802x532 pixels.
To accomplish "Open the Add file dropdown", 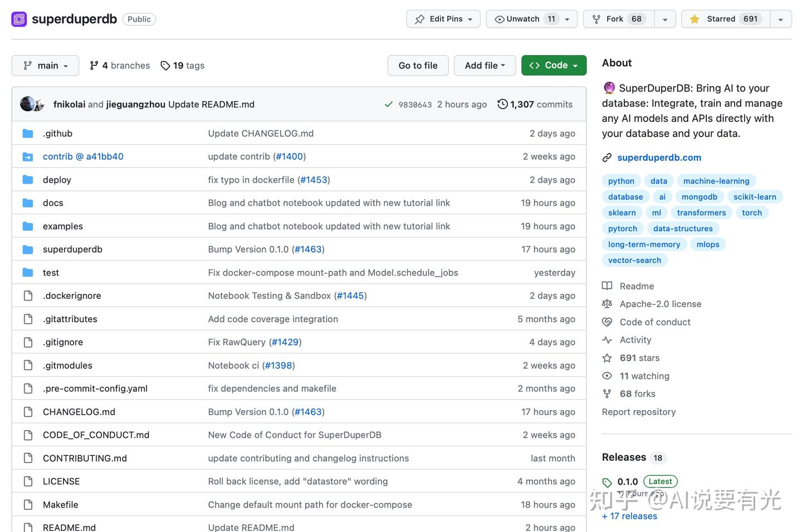I will click(485, 66).
